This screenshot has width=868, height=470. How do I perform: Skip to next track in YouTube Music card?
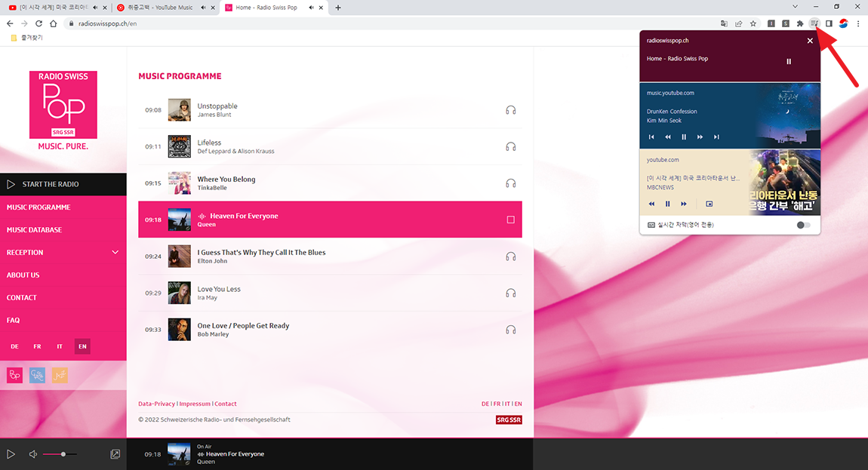click(x=716, y=137)
